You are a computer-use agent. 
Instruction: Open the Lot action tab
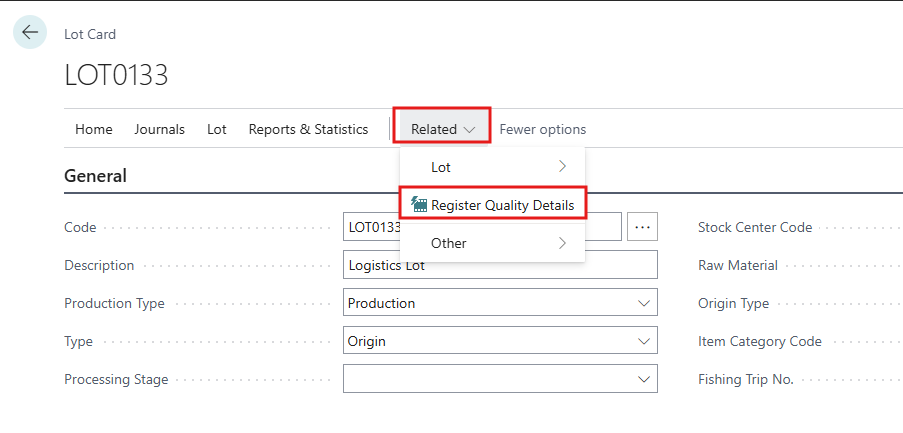click(217, 130)
